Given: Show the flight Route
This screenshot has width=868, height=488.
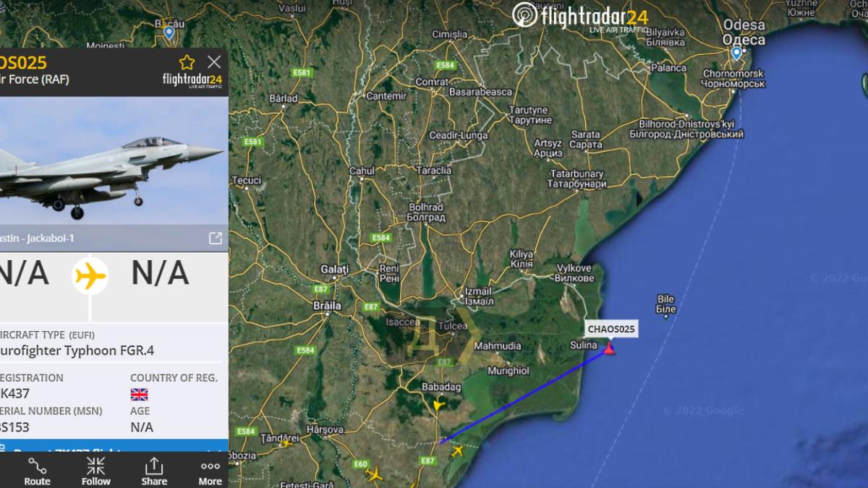Looking at the screenshot, I should [x=37, y=471].
